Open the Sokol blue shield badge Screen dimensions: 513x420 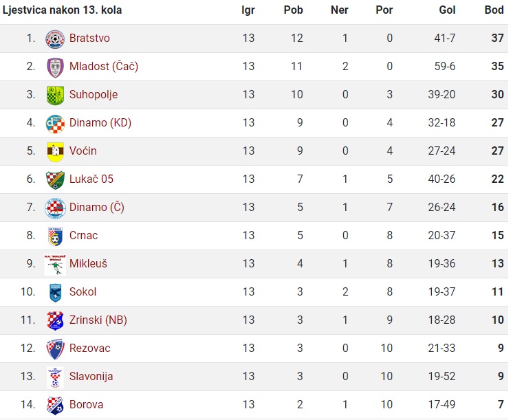pyautogui.click(x=55, y=293)
